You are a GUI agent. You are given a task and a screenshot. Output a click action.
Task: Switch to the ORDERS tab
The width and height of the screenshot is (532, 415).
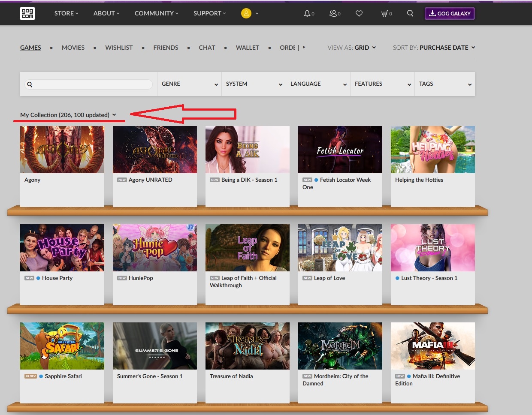coord(288,48)
